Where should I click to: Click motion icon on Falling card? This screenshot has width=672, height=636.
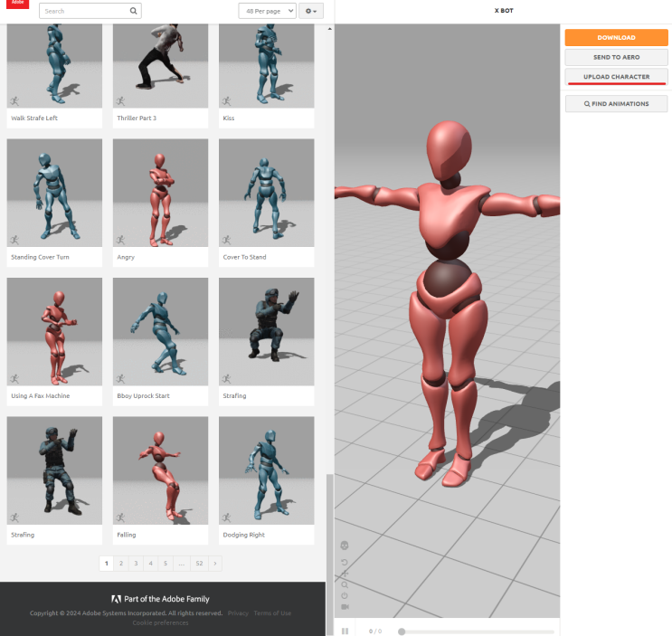(120, 517)
